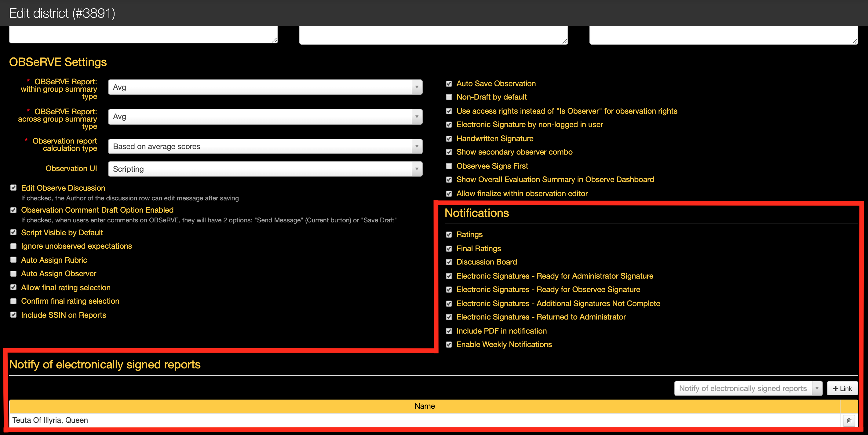Toggle Enable Weekly Notifications
Image resolution: width=868 pixels, height=435 pixels.
pos(449,345)
